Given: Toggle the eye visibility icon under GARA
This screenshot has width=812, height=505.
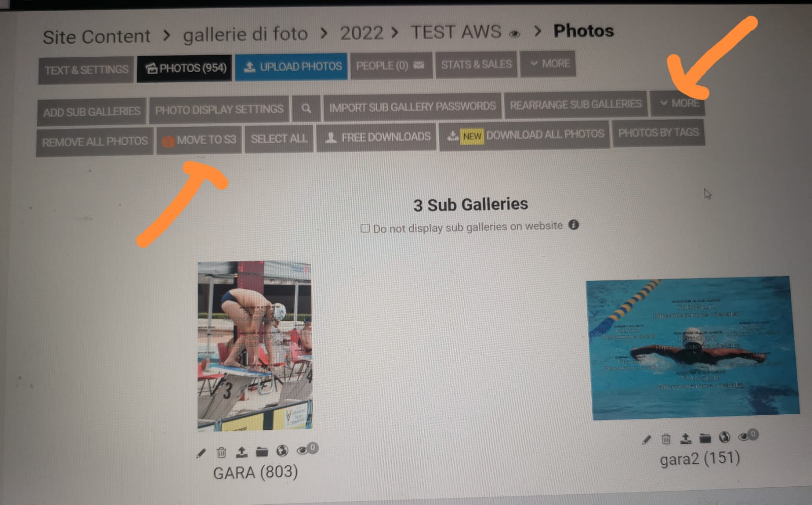Looking at the screenshot, I should [x=302, y=450].
